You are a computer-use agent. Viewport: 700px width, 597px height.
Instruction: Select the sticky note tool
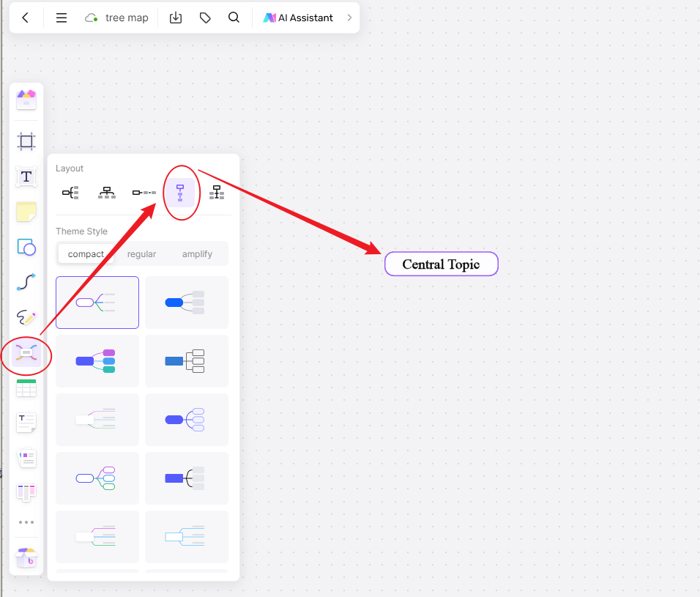26,212
